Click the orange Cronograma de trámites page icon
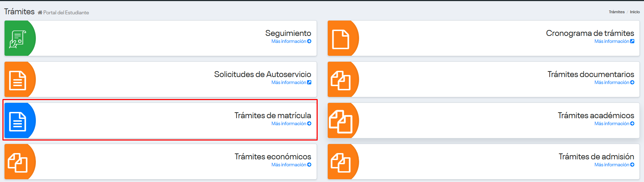 (x=340, y=39)
